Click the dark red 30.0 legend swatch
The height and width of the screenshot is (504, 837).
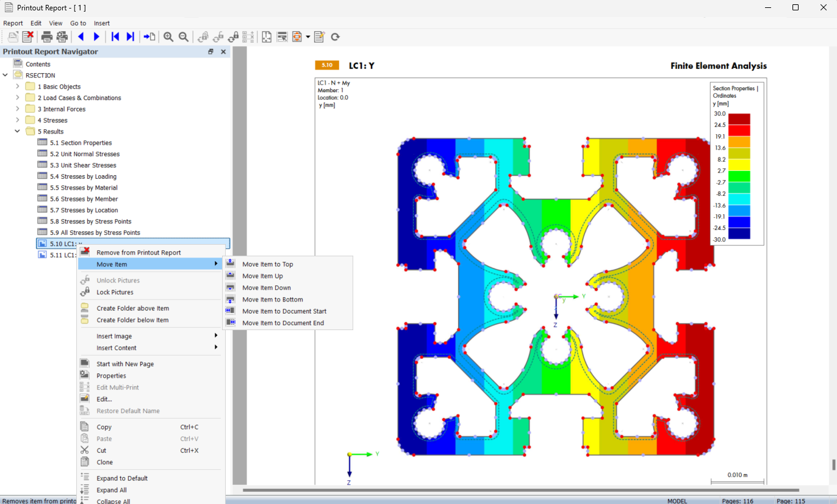tap(739, 119)
